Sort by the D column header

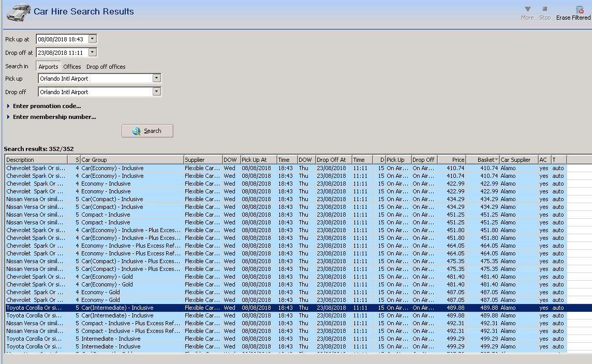coord(379,160)
